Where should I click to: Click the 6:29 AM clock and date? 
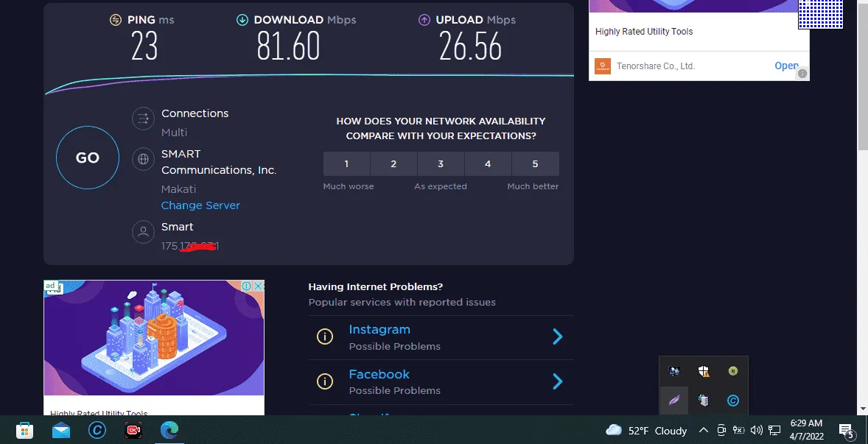(x=805, y=429)
